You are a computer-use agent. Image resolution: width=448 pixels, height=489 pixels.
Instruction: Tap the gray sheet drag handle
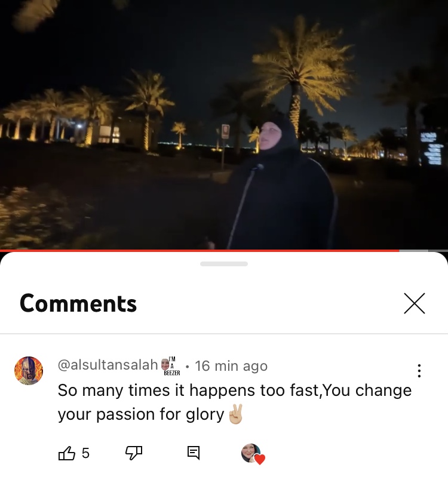(x=224, y=264)
